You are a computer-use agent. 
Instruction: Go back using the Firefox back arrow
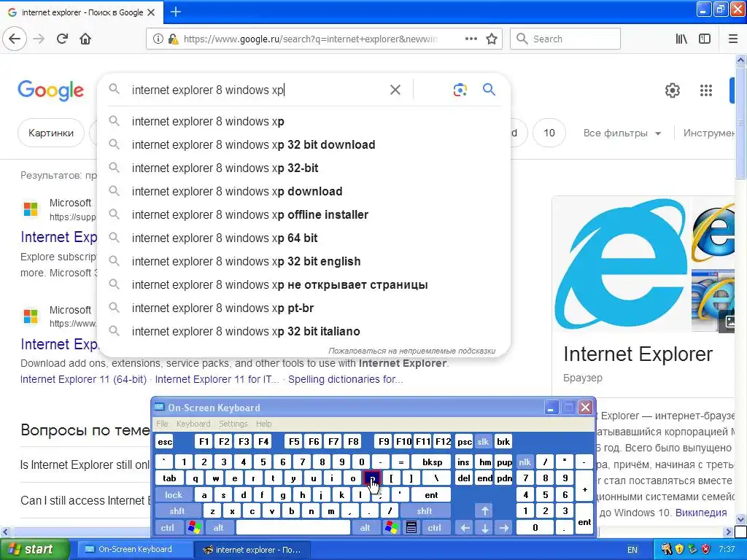point(15,39)
